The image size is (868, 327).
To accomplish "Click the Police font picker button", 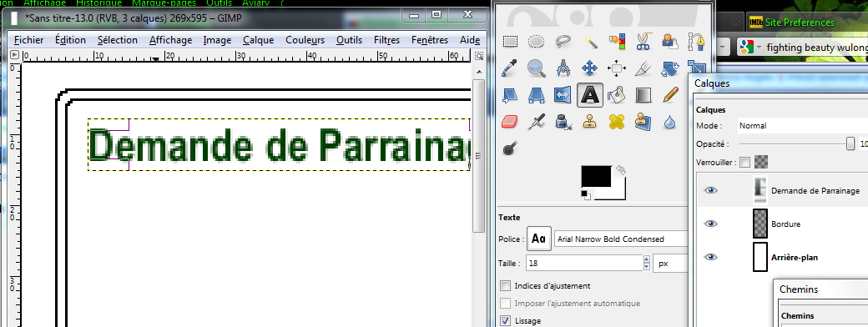I will tap(538, 239).
